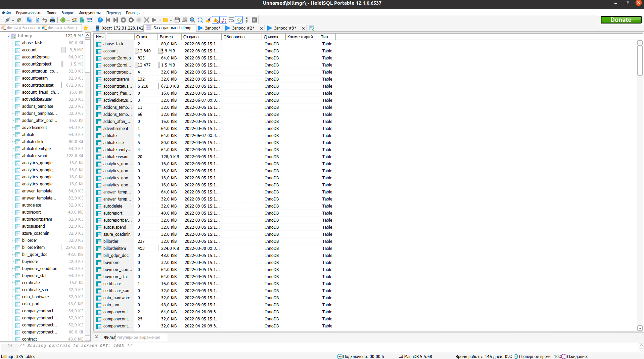Click the Export to SQL/CSV icon
The image size is (644, 359).
point(82,20)
